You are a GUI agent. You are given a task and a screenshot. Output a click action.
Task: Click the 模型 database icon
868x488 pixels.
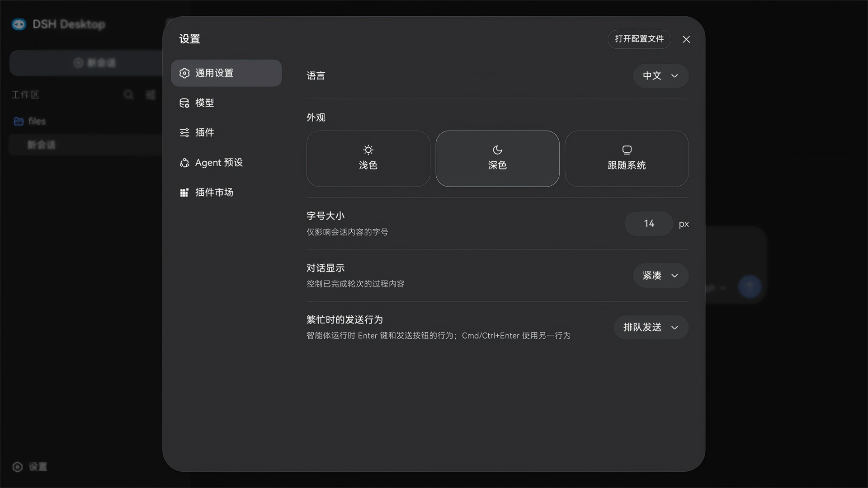click(184, 103)
